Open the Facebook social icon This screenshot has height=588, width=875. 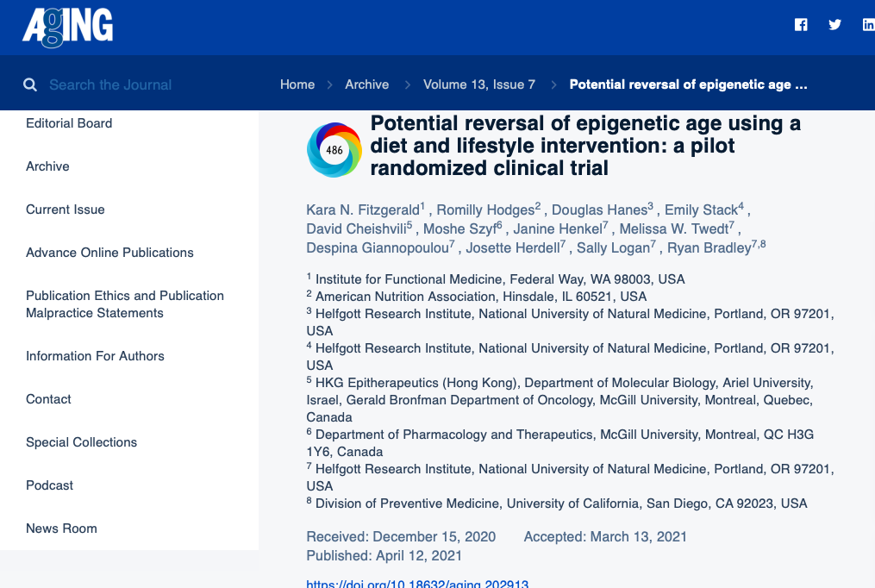click(x=801, y=25)
